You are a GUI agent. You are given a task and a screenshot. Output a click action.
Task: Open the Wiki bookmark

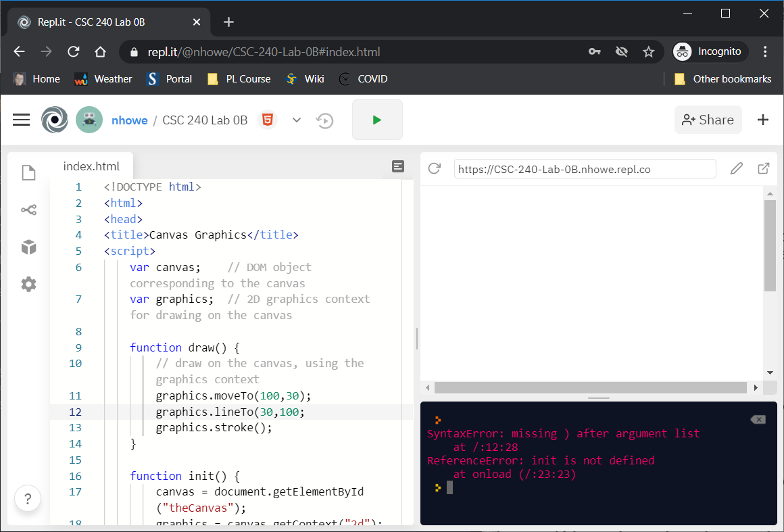[305, 79]
